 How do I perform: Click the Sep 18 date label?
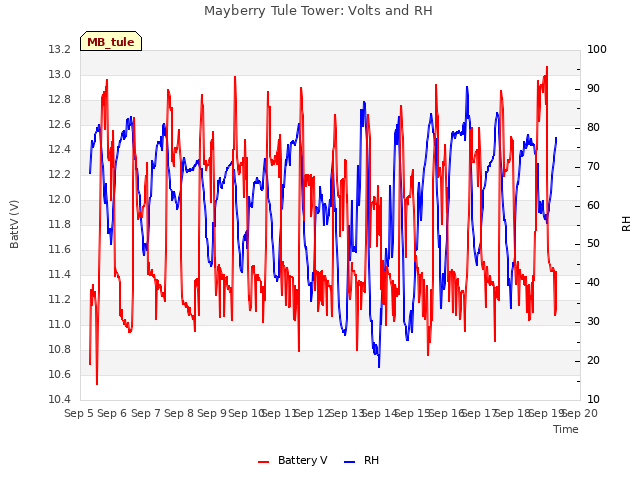(x=512, y=413)
